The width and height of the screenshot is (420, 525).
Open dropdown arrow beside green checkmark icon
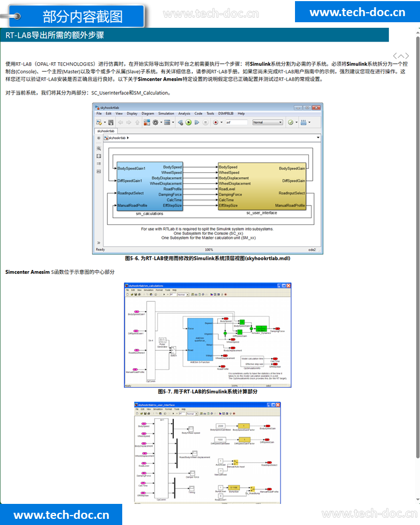tap(297, 123)
